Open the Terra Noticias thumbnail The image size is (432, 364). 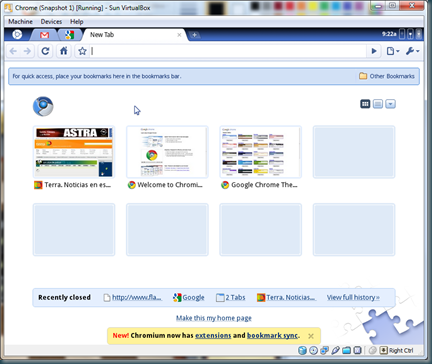click(74, 152)
